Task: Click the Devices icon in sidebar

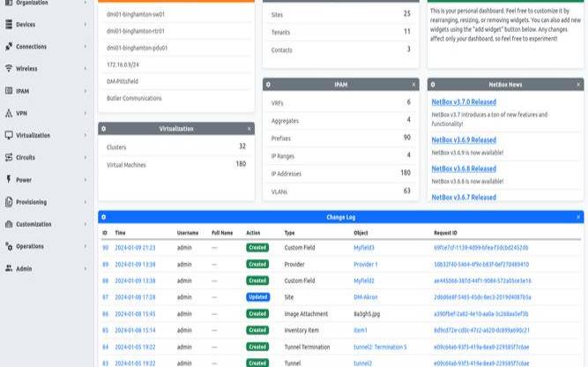Action: coord(8,24)
